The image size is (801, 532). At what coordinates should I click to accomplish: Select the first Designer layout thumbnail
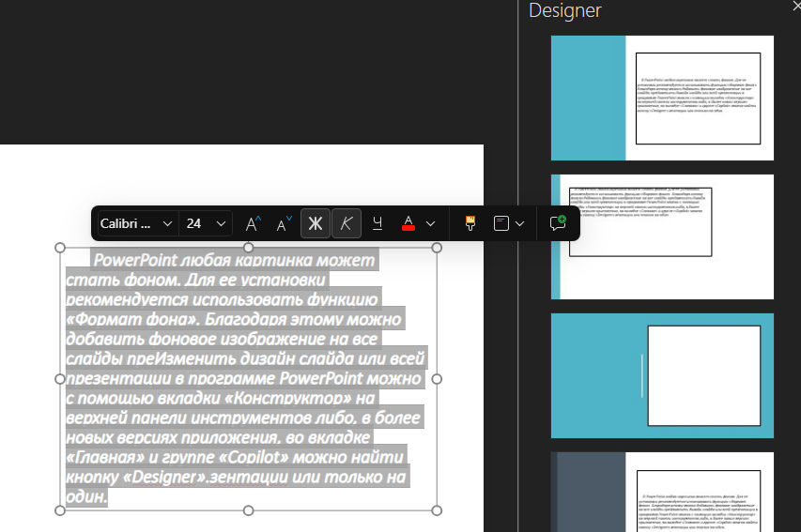click(662, 98)
